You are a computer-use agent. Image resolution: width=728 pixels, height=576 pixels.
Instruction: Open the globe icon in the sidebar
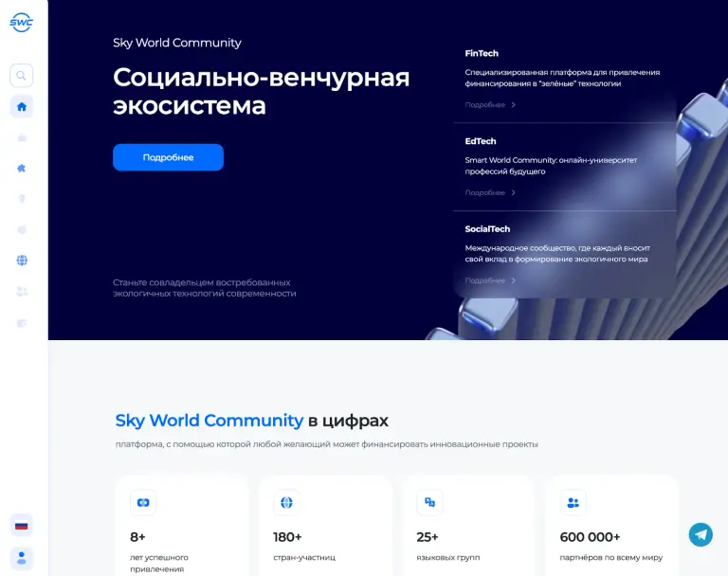point(22,261)
